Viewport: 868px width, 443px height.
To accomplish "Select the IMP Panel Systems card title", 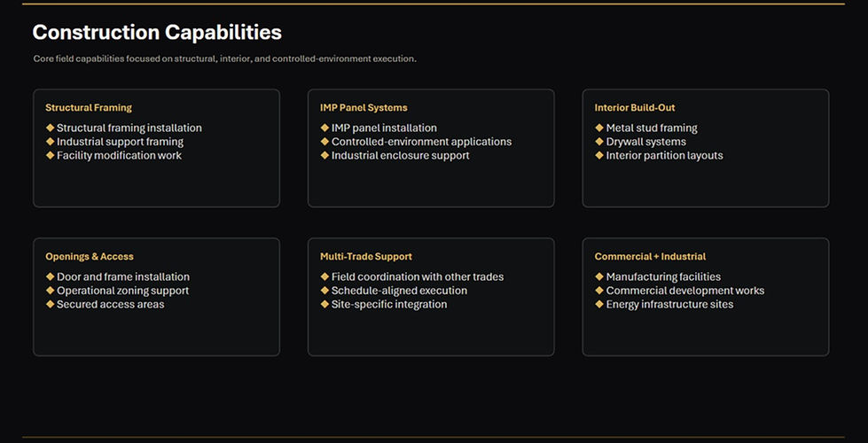I will pyautogui.click(x=364, y=107).
